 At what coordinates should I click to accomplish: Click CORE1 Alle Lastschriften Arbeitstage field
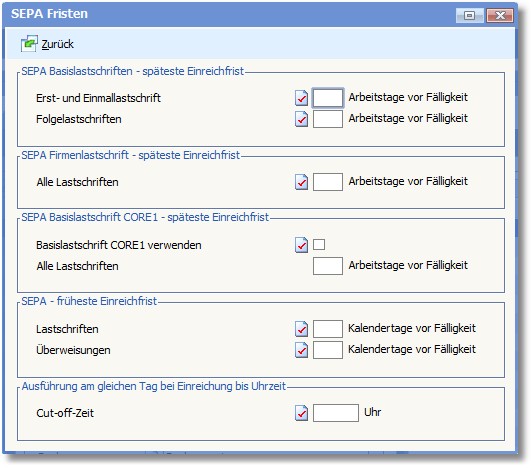tap(328, 266)
